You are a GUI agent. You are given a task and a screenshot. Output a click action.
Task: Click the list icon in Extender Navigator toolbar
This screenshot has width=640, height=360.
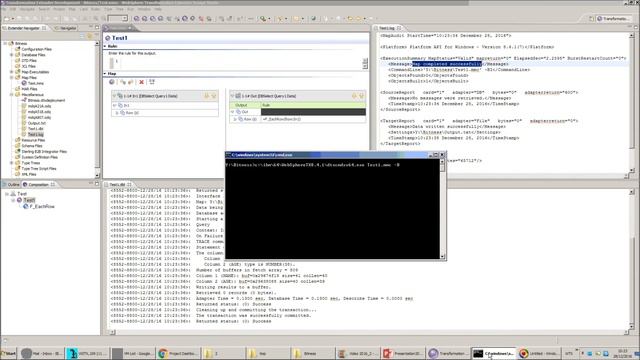pyautogui.click(x=82, y=36)
